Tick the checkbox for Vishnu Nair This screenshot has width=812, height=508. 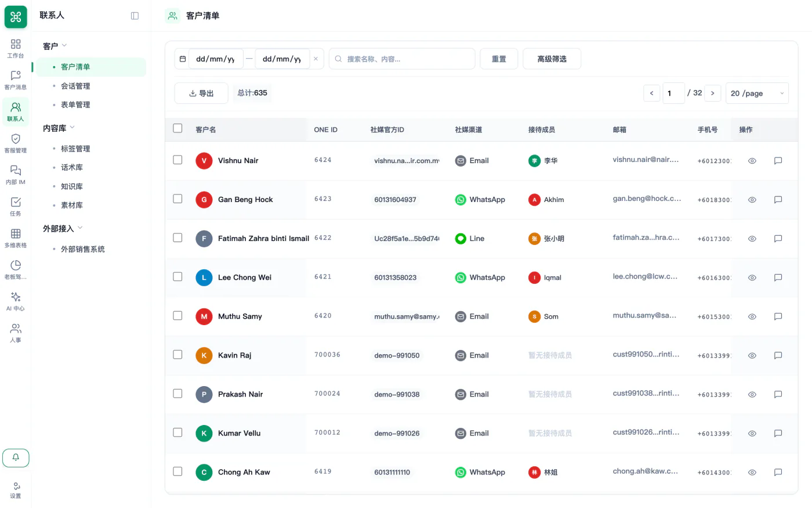coord(177,160)
